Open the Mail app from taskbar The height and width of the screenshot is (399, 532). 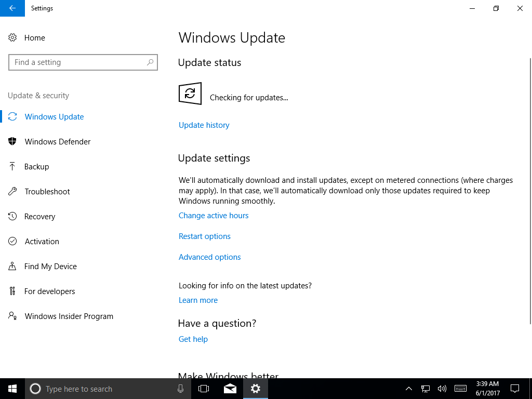pyautogui.click(x=230, y=389)
